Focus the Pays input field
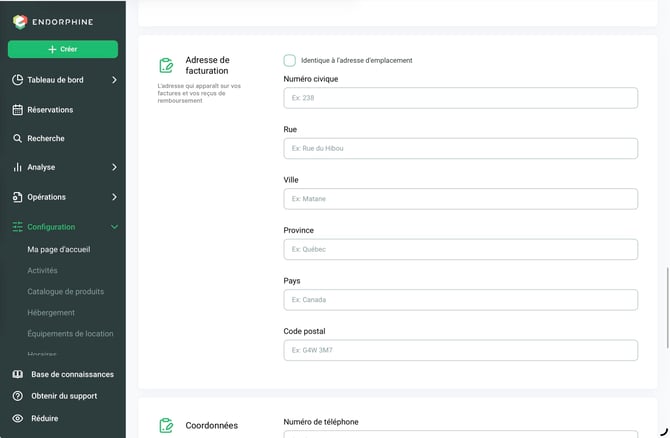This screenshot has height=438, width=670. (461, 300)
